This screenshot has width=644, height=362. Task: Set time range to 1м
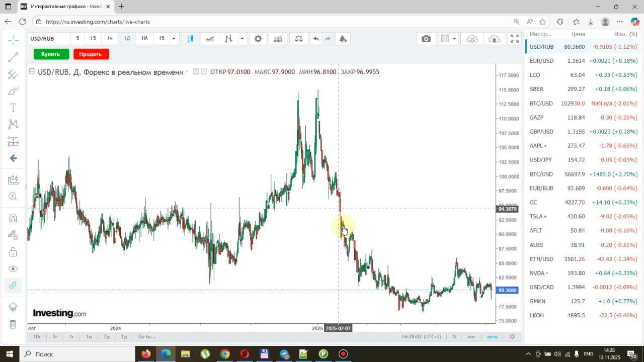pyautogui.click(x=89, y=336)
